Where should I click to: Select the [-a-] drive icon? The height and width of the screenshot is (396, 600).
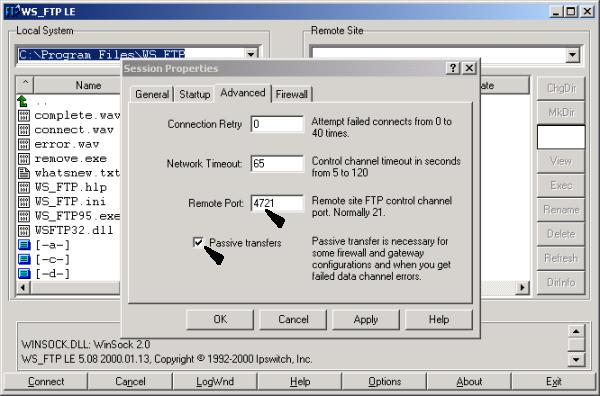point(24,245)
